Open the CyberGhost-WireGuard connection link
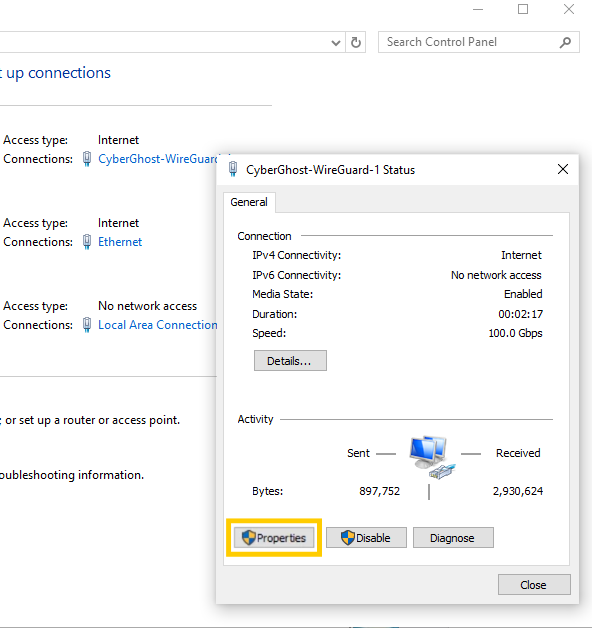 (158, 159)
